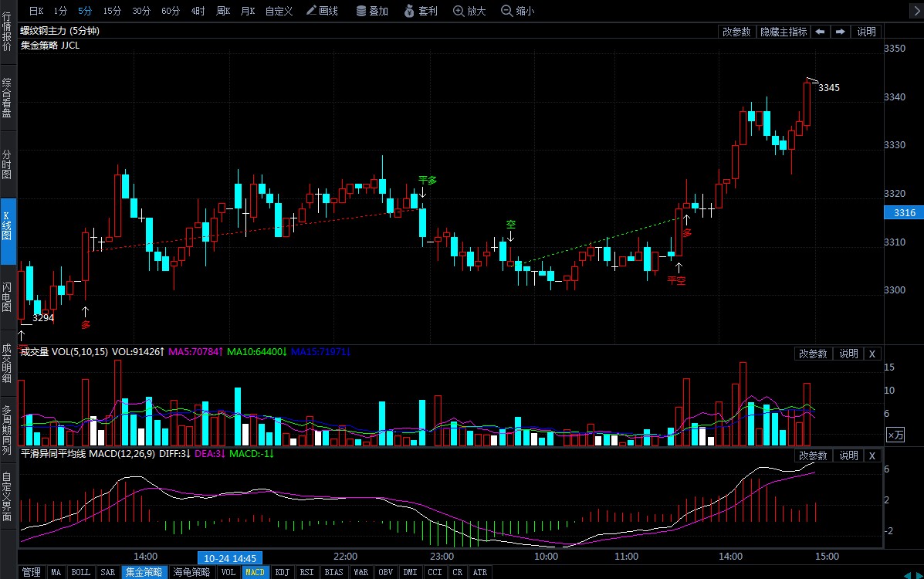Viewport: 924px width, 579px height.
Task: Click the 10-24 14:45 time marker
Action: (x=230, y=558)
